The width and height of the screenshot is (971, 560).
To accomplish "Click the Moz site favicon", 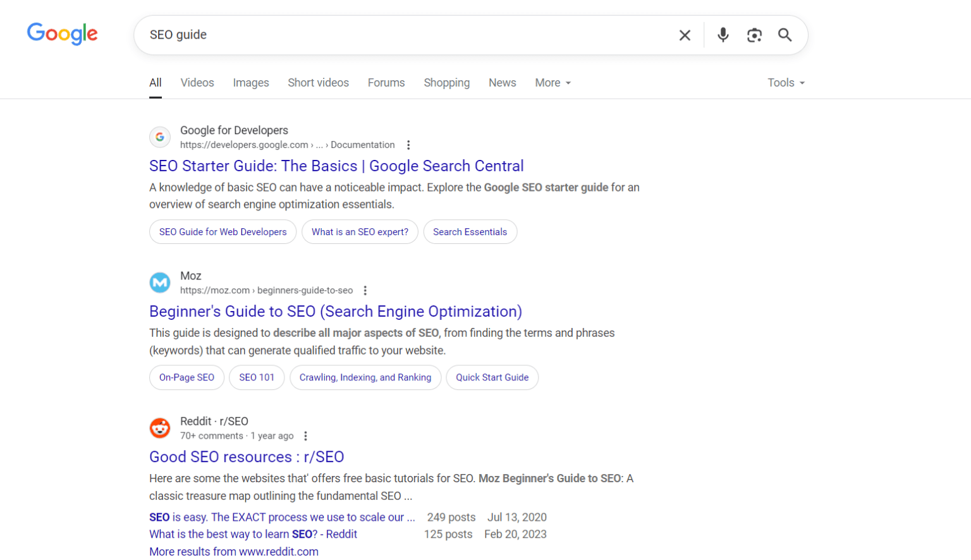I will (160, 283).
